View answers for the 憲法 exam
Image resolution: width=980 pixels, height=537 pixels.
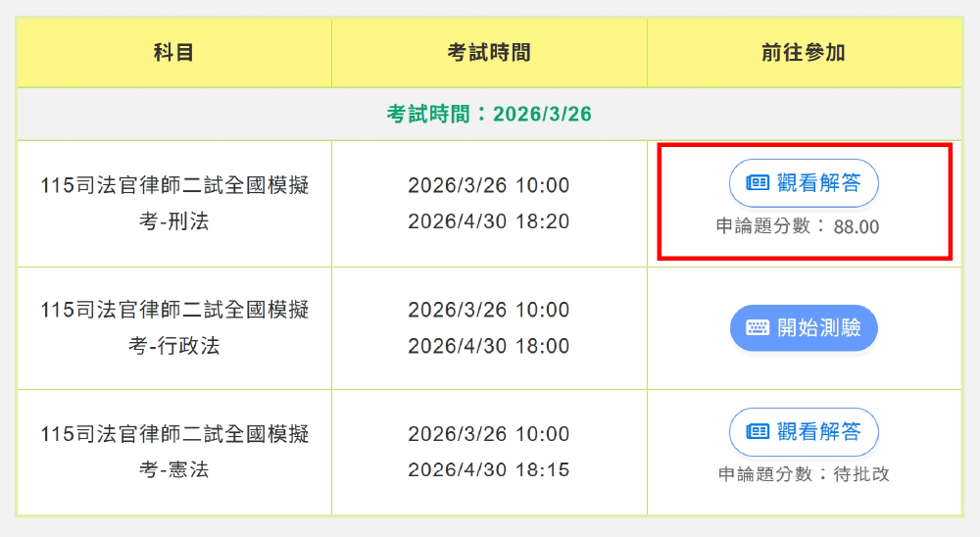[804, 432]
